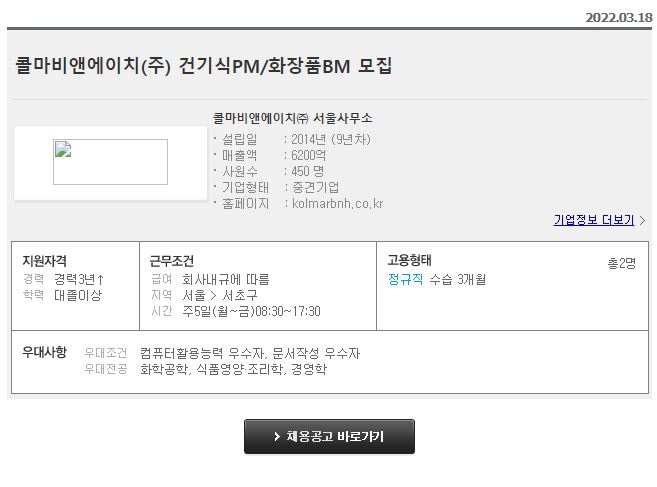Viewport: 657px width, 487px height.
Task: Click the 대졸이상 education requirement
Action: click(78, 295)
